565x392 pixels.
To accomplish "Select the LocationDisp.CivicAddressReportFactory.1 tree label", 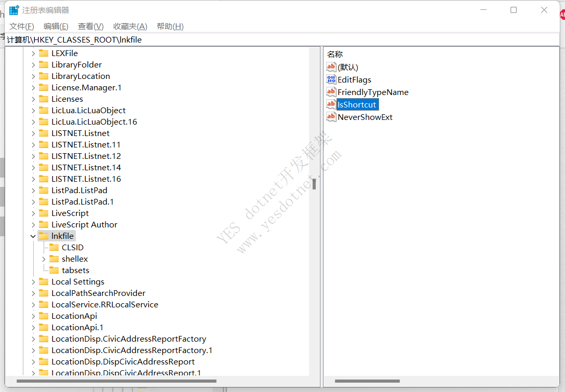I will tap(132, 350).
